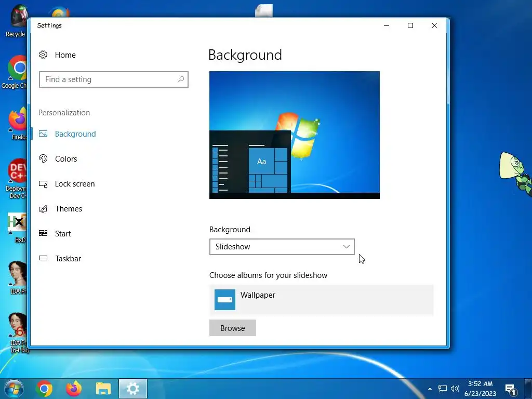Close the Settings window
This screenshot has width=532, height=399.
click(x=434, y=25)
